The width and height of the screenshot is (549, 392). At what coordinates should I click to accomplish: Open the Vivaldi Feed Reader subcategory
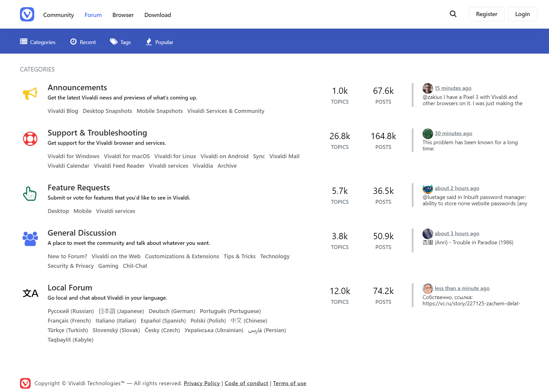pyautogui.click(x=119, y=166)
